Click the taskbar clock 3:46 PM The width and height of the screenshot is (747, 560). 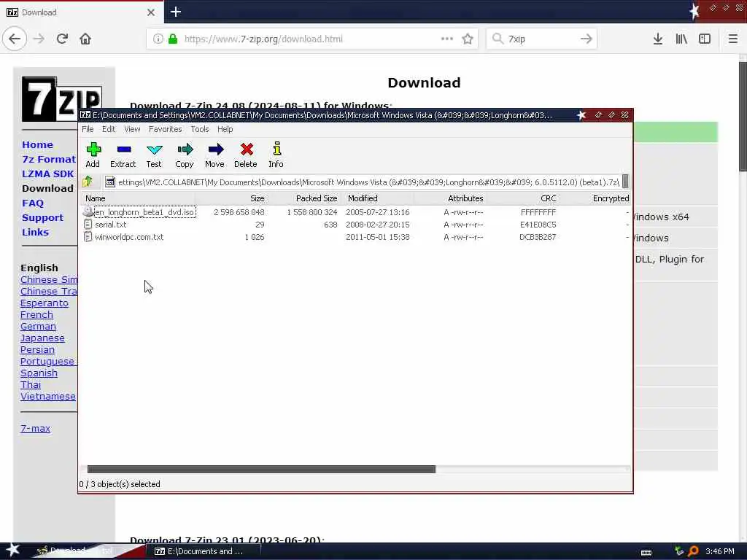(719, 551)
